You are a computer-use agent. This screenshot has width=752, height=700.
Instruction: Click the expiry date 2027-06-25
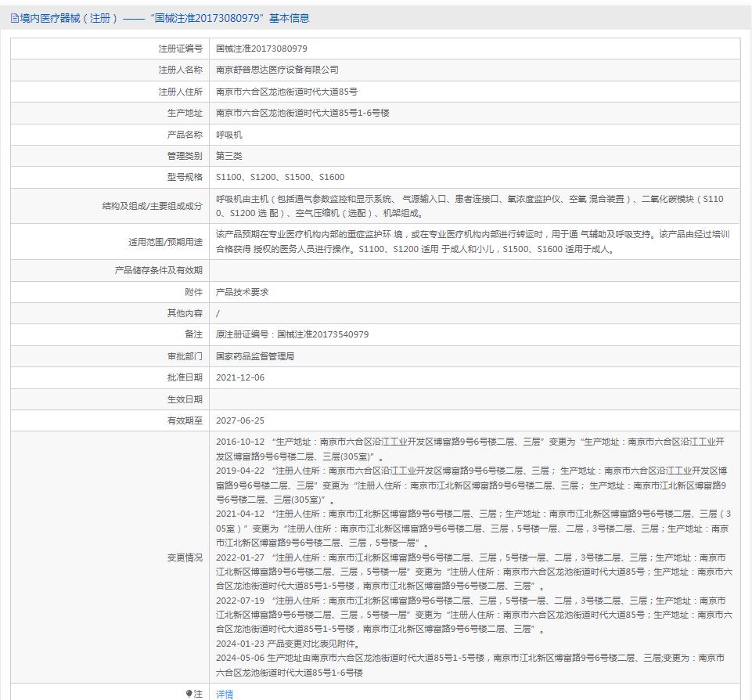pos(240,420)
